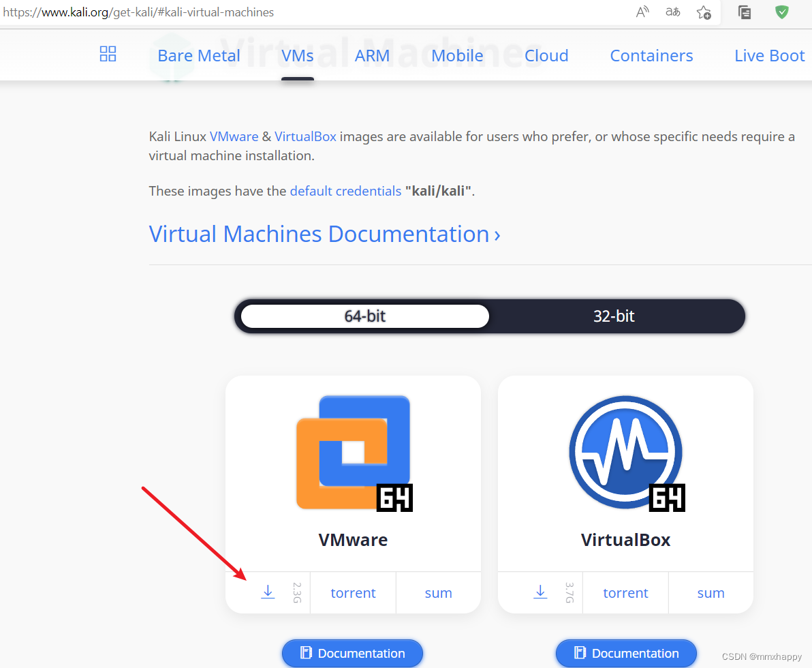The width and height of the screenshot is (812, 668).
Task: Click the grid overview icon in navigation bar
Action: tap(108, 54)
